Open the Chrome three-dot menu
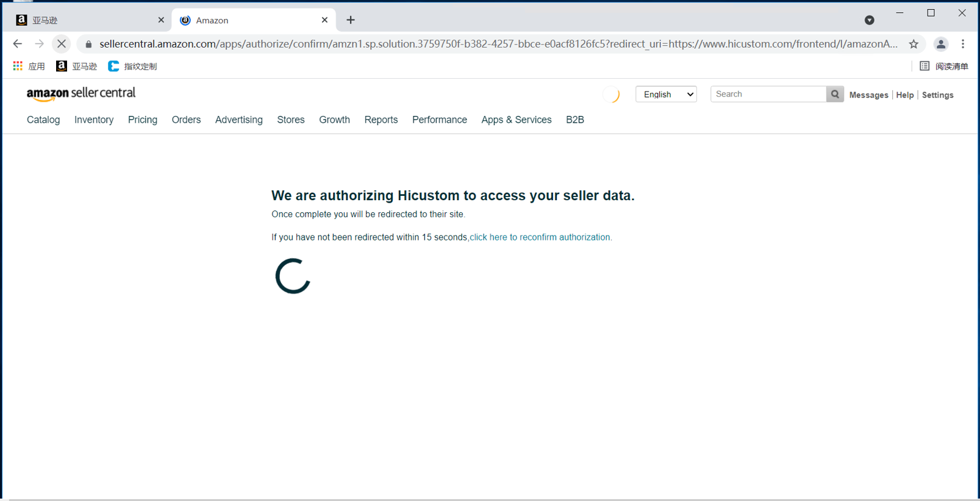This screenshot has height=501, width=980. click(x=963, y=44)
